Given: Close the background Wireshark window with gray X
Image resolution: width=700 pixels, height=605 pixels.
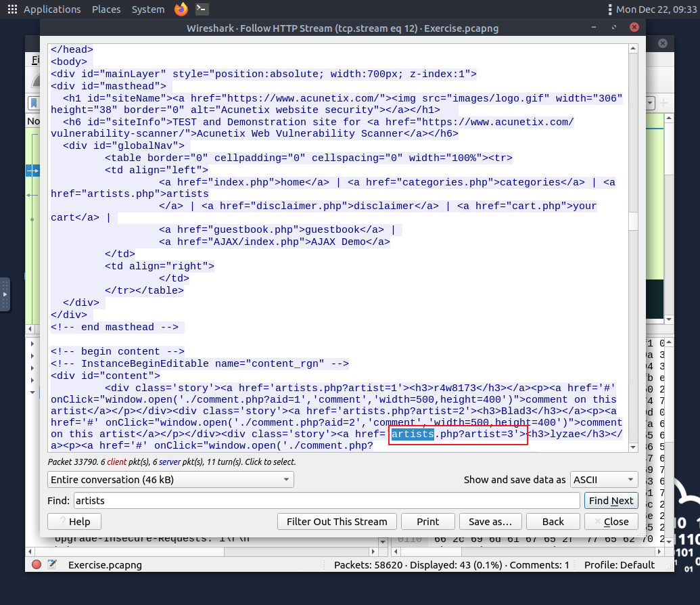Looking at the screenshot, I should (x=663, y=43).
